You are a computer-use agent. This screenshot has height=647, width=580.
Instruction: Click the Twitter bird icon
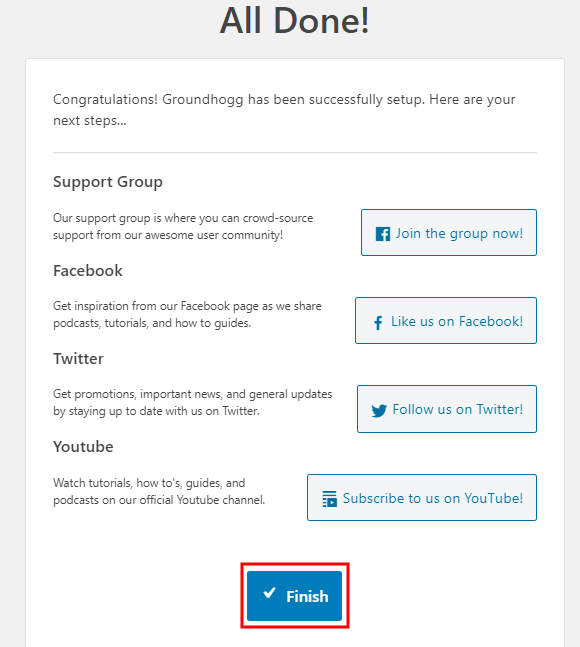point(379,411)
